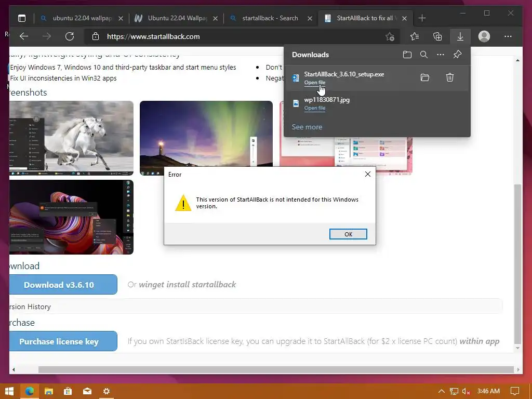Image resolution: width=532 pixels, height=399 pixels.
Task: Click OK in the Error dialog
Action: pos(348,234)
